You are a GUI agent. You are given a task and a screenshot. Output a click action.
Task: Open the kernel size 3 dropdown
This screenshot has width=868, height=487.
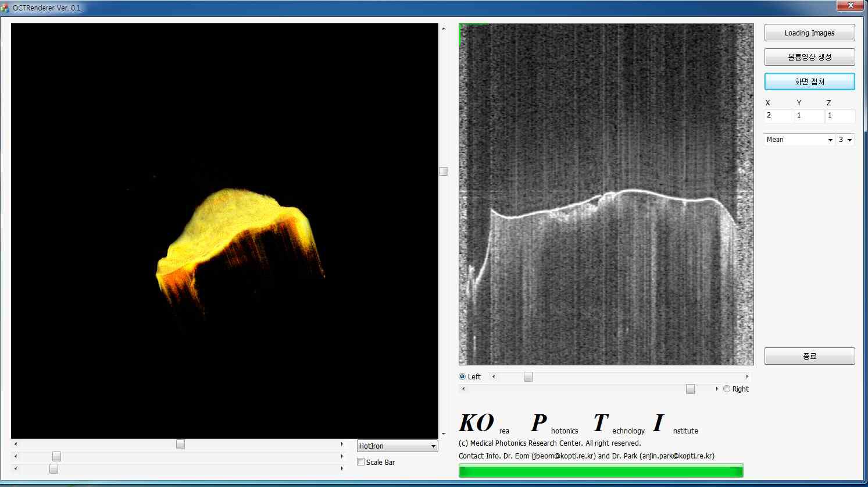[845, 140]
